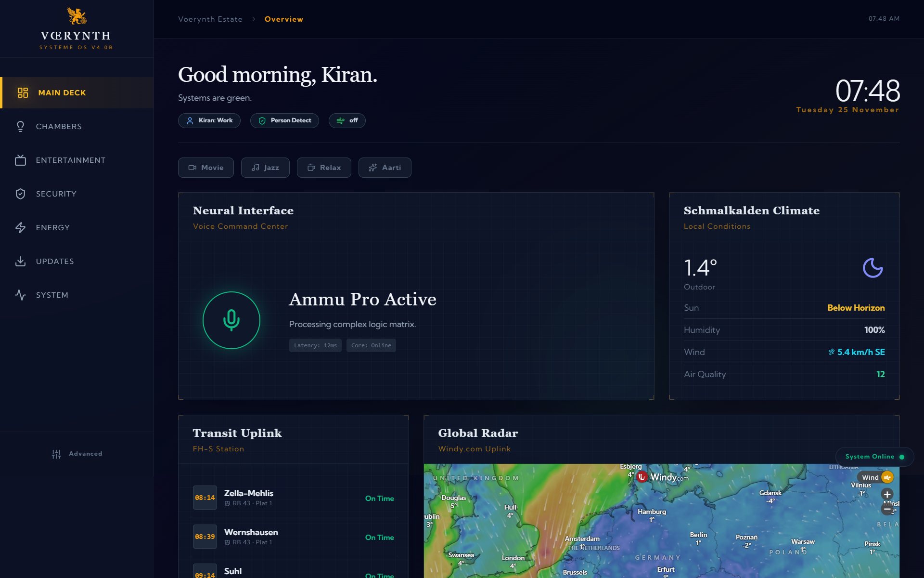Activate the Jazz scene
924x578 pixels.
265,168
